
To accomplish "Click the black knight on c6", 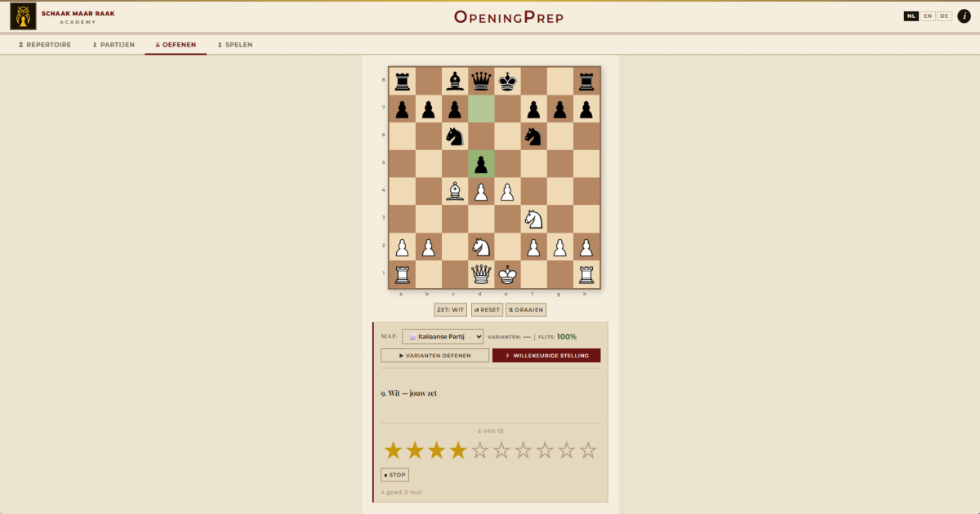I will (455, 136).
